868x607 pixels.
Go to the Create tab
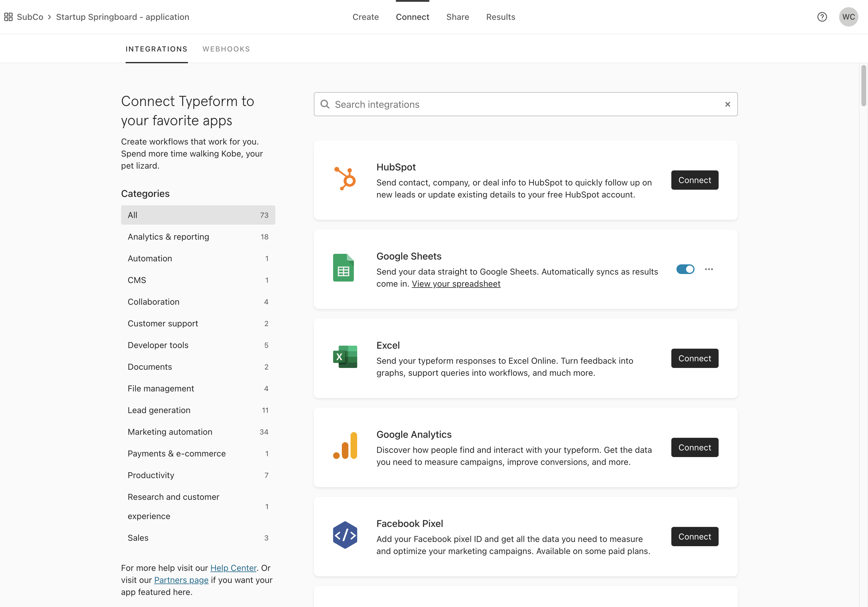(x=366, y=17)
